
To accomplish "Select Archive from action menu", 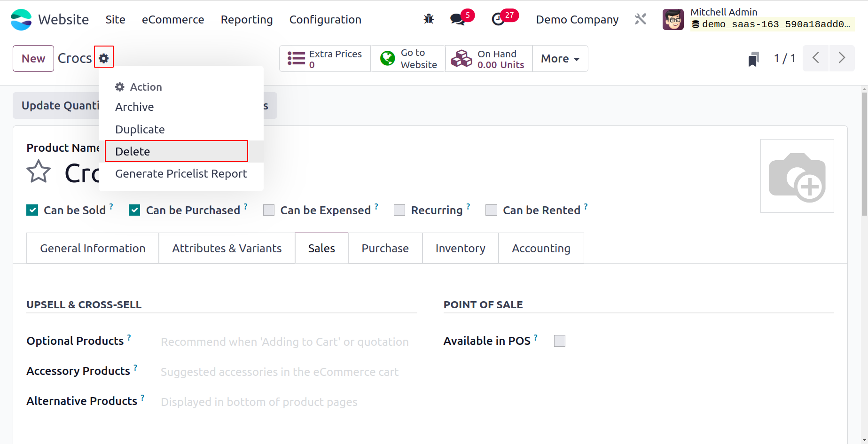I will (181, 107).
